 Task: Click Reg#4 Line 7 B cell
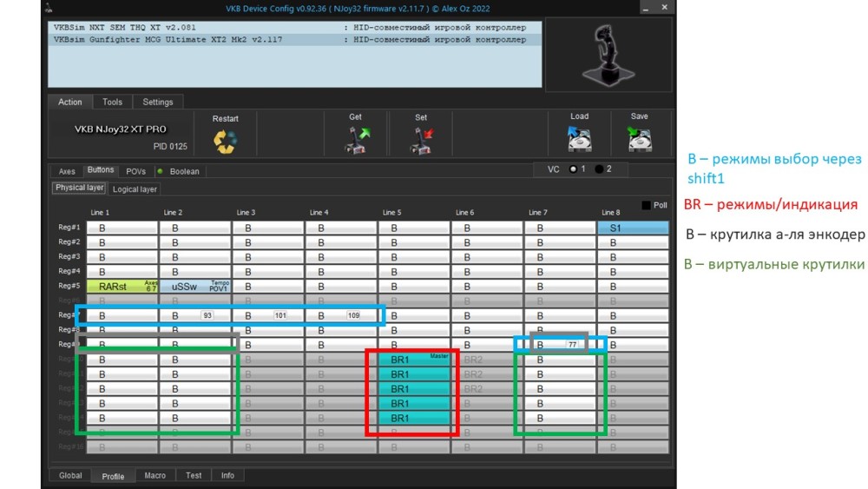[x=560, y=272]
